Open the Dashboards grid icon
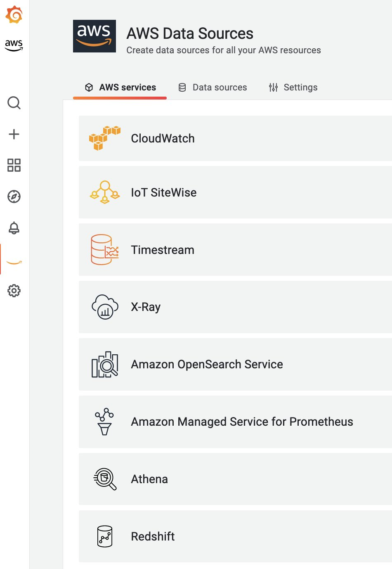The height and width of the screenshot is (569, 392). (x=14, y=165)
